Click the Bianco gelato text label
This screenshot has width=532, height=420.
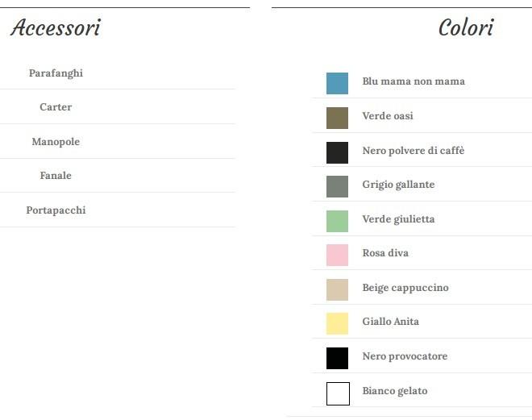(395, 391)
